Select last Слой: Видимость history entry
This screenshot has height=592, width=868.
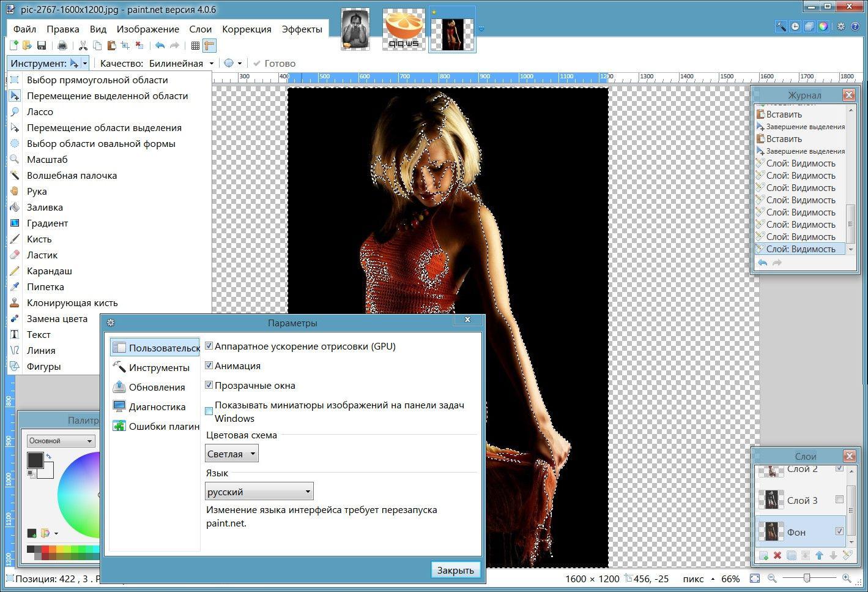tap(800, 249)
